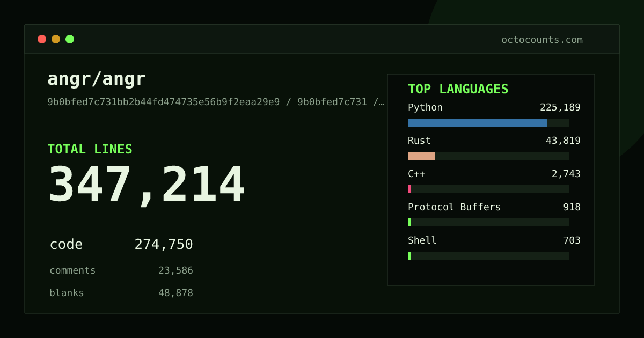Click the code row label
Image resolution: width=644 pixels, height=338 pixels.
point(66,245)
